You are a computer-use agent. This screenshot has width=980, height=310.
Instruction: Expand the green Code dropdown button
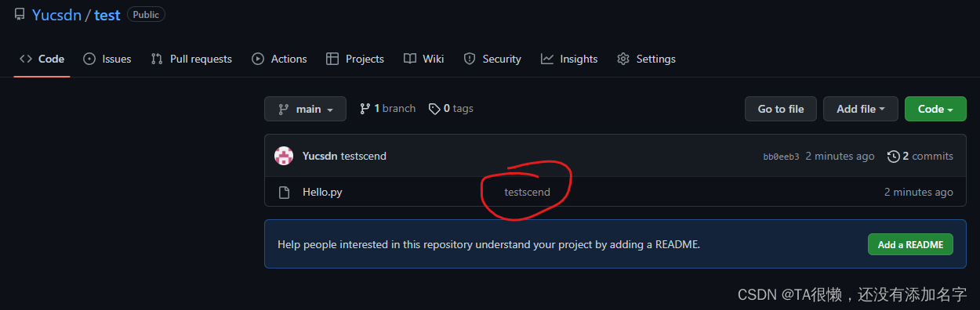(x=935, y=109)
